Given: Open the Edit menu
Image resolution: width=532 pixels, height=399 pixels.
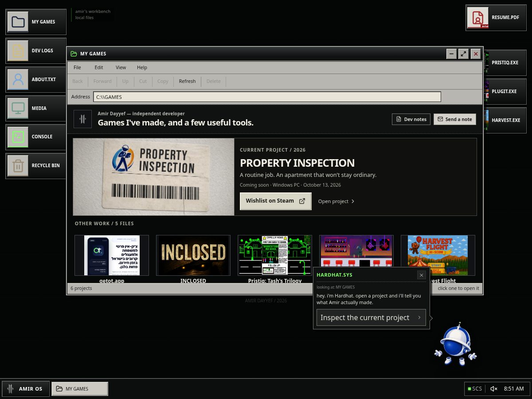Looking at the screenshot, I should (x=99, y=67).
